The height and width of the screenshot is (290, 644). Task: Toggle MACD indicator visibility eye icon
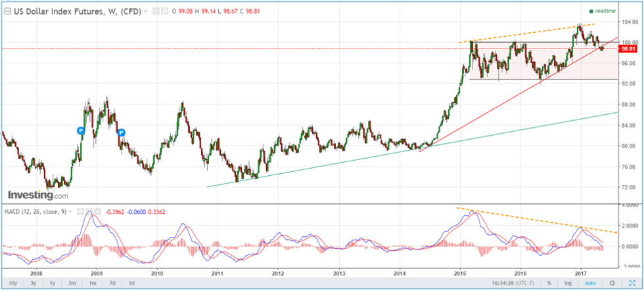[x=81, y=212]
